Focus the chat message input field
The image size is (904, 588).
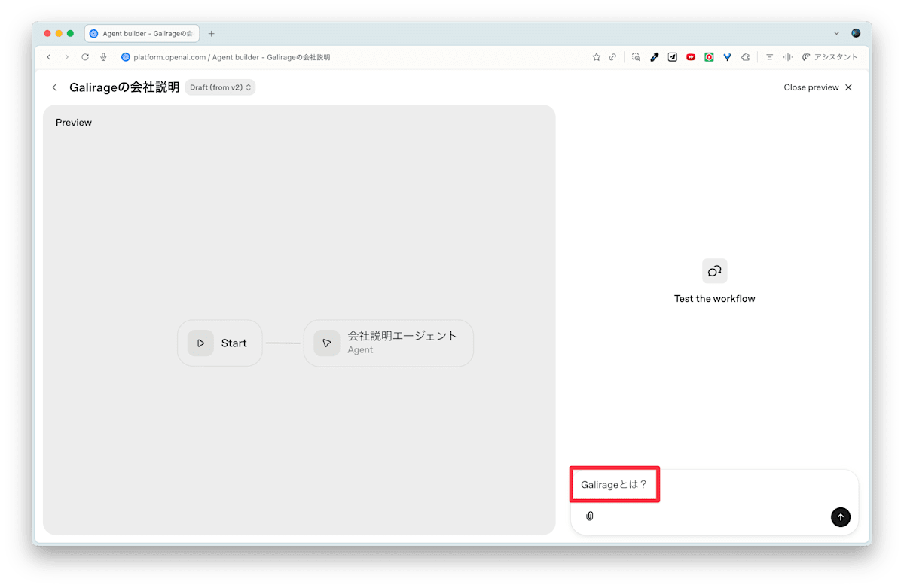tap(714, 485)
